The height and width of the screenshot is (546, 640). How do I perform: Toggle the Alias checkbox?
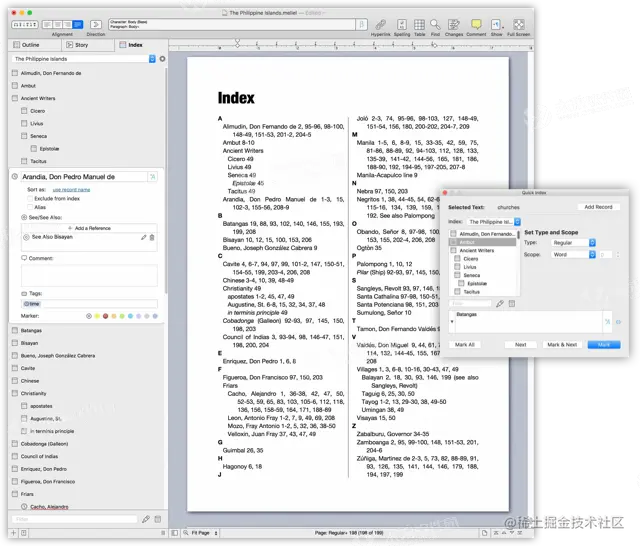pyautogui.click(x=30, y=207)
